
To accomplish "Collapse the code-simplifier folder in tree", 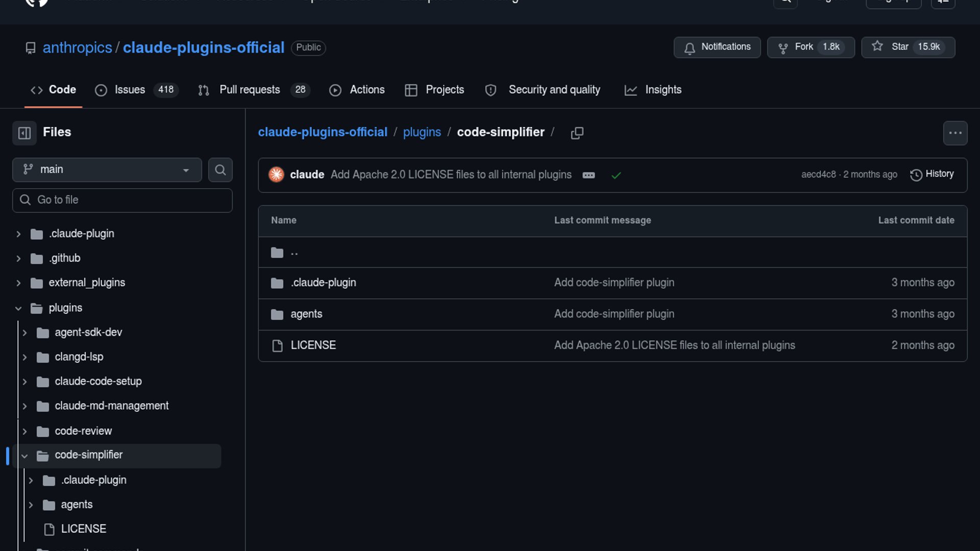I will coord(24,456).
